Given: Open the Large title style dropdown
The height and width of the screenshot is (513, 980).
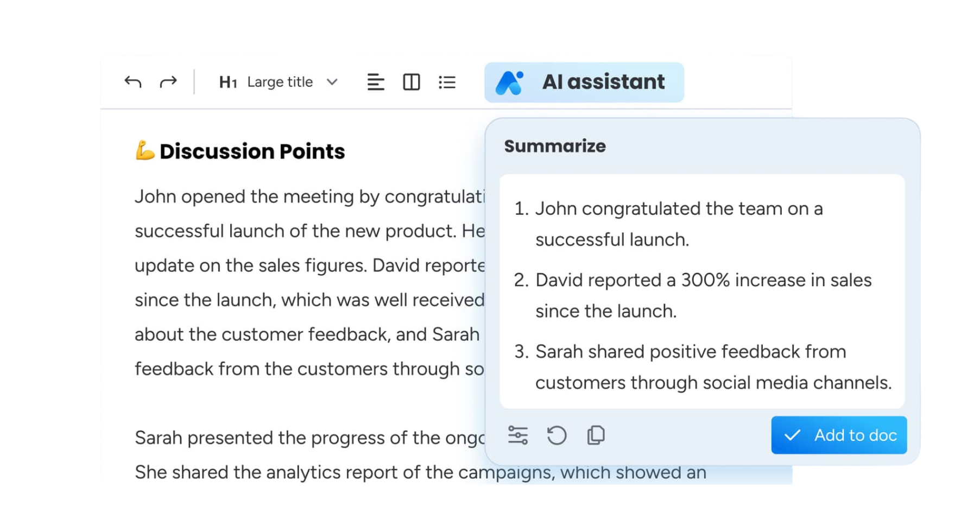Looking at the screenshot, I should [x=280, y=82].
